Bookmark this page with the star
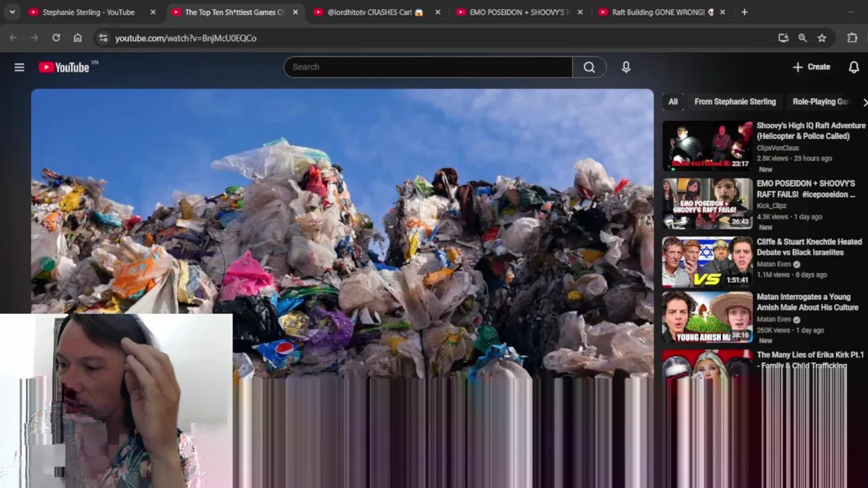This screenshot has width=868, height=488. click(822, 38)
